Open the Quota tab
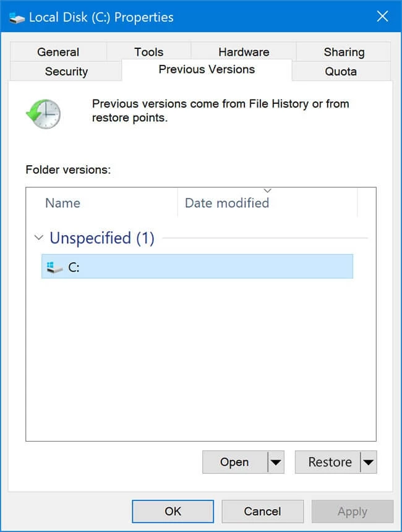Image resolution: width=402 pixels, height=532 pixels. click(341, 71)
